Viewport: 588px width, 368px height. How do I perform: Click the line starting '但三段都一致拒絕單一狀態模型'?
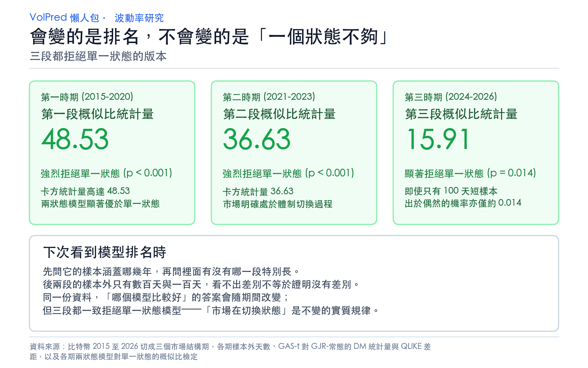pos(211,311)
